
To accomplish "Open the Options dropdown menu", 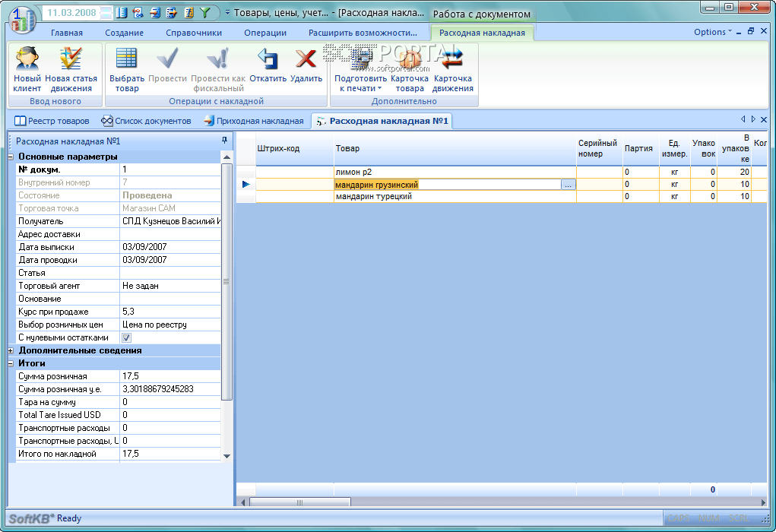I will (x=713, y=32).
